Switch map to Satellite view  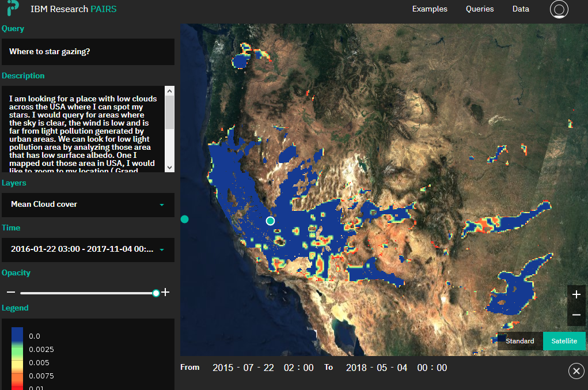tap(564, 341)
